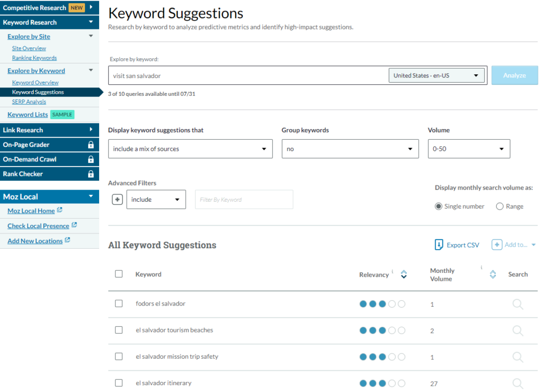The image size is (540, 392).
Task: Check the select-all keywords checkbox
Action: [x=119, y=274]
